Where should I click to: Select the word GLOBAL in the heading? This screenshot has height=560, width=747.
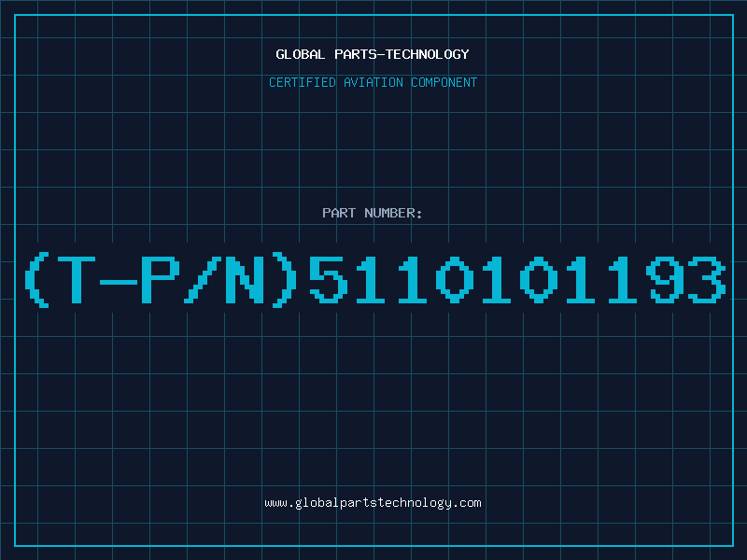pyautogui.click(x=301, y=54)
